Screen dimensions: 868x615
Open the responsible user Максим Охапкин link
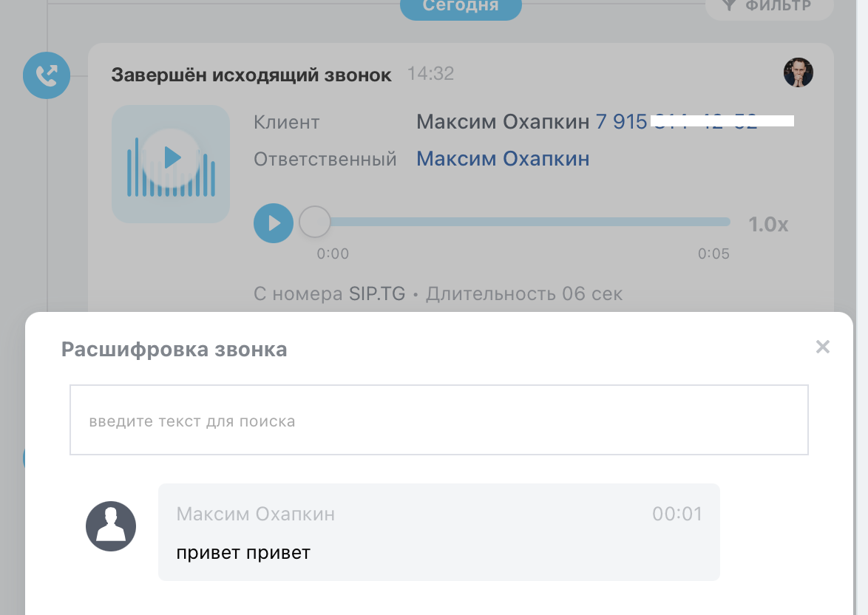tap(503, 159)
